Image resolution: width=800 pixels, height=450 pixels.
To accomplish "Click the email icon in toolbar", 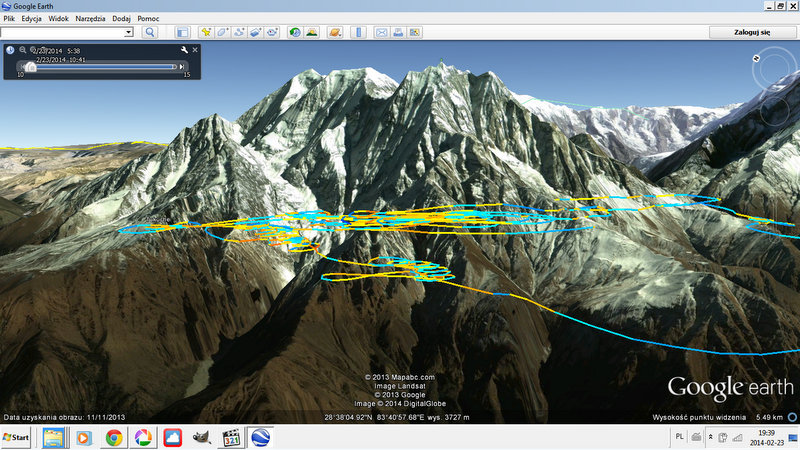I will [381, 32].
